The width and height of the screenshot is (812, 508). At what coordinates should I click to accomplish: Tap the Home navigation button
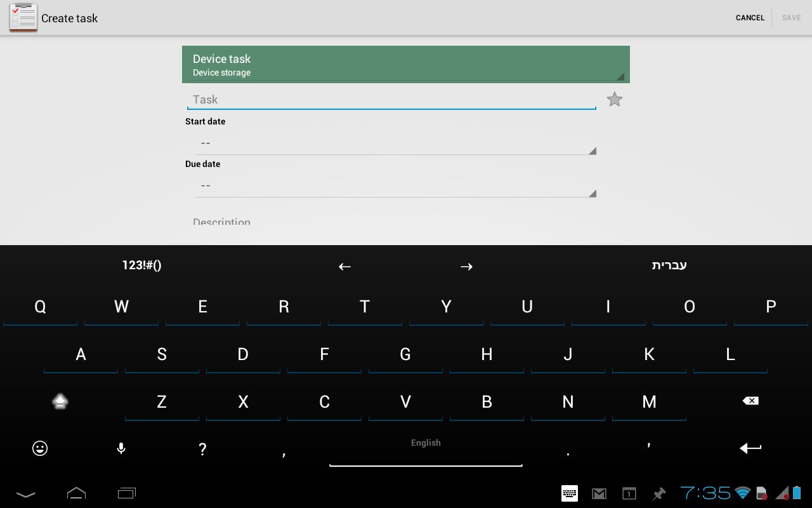[x=76, y=493]
